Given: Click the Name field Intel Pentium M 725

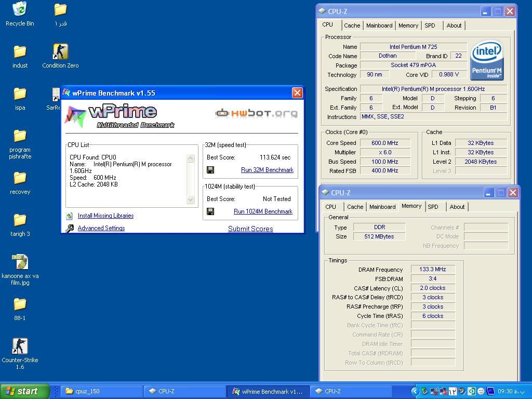Looking at the screenshot, I should point(413,46).
